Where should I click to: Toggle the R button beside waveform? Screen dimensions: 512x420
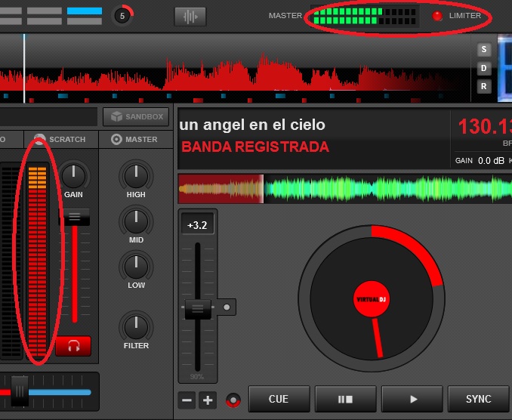click(x=484, y=87)
